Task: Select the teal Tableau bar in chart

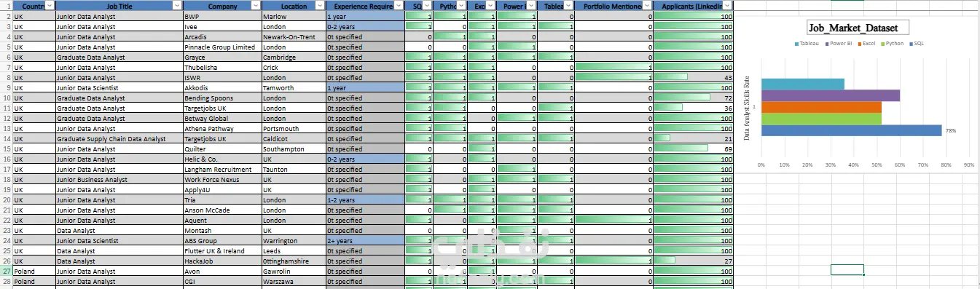Action: [803, 84]
